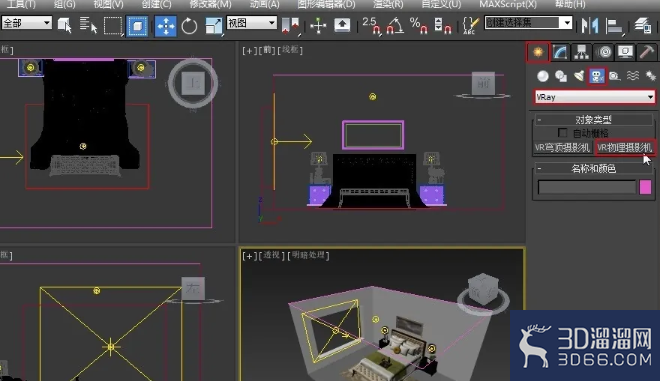Activate the Select and Rotate tool
660x381 pixels.
point(189,26)
